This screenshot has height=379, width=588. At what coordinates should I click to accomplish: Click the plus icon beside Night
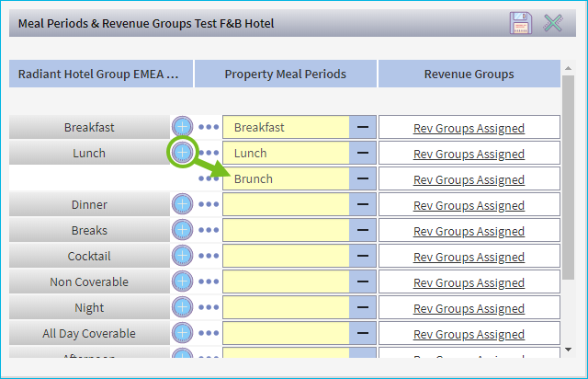tap(182, 308)
